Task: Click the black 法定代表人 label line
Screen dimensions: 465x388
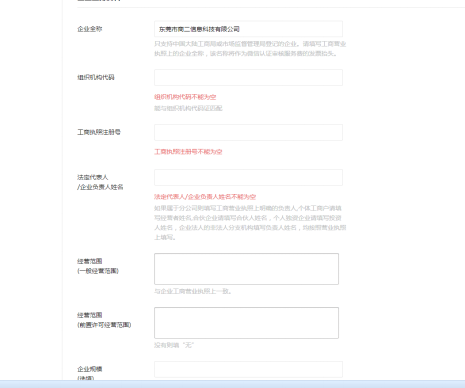Action: tap(93, 177)
